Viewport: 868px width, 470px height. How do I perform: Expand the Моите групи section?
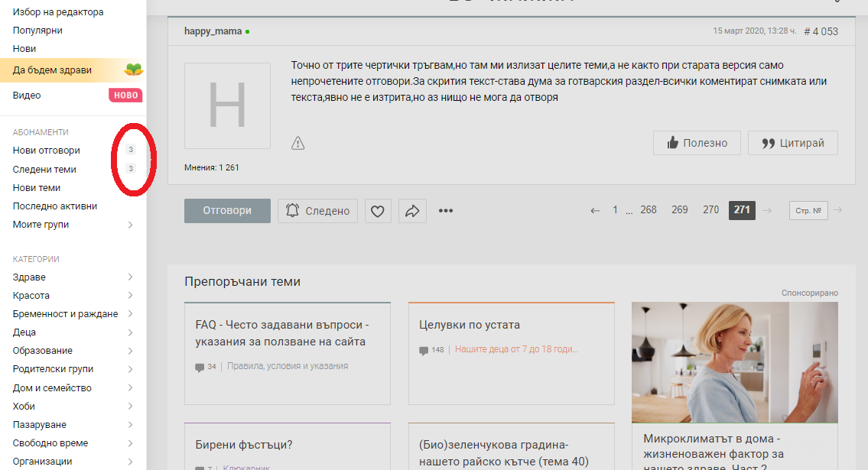(x=130, y=225)
